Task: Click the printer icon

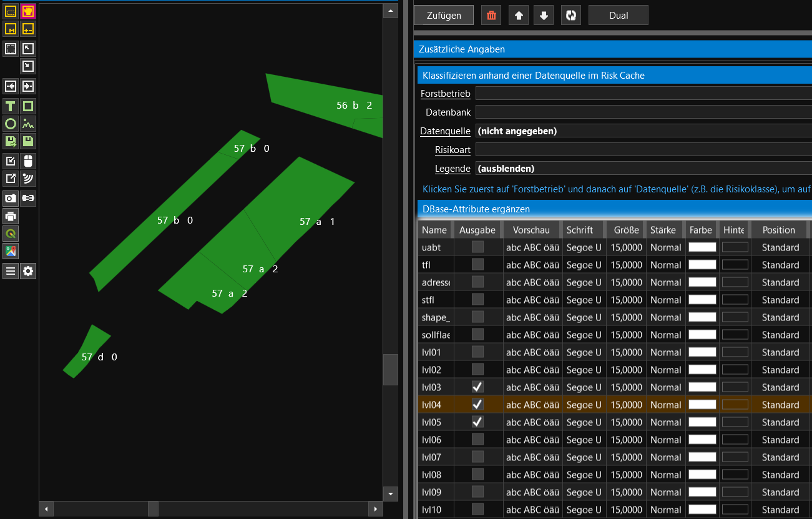Action: (x=11, y=216)
